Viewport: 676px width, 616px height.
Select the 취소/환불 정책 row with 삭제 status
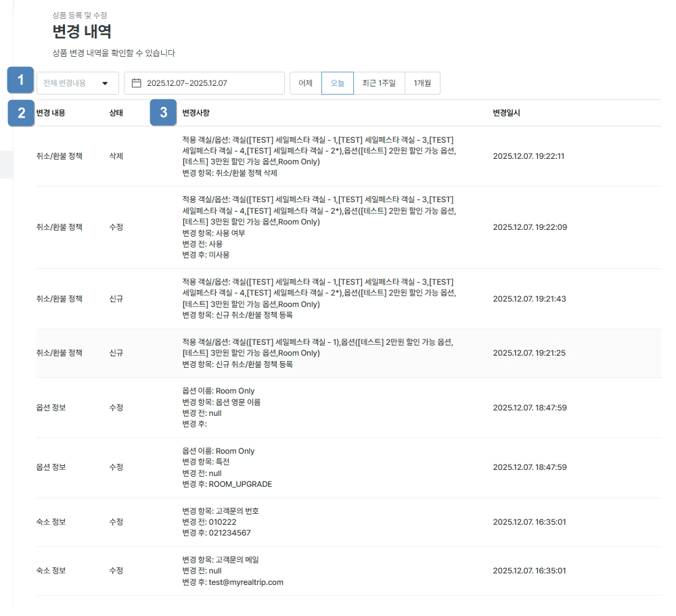[x=60, y=156]
